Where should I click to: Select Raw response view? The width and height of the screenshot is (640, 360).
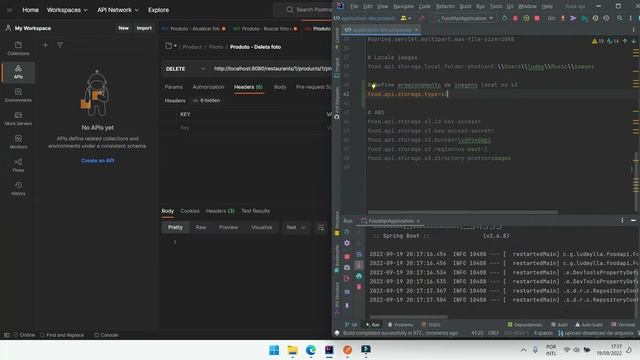pos(201,227)
